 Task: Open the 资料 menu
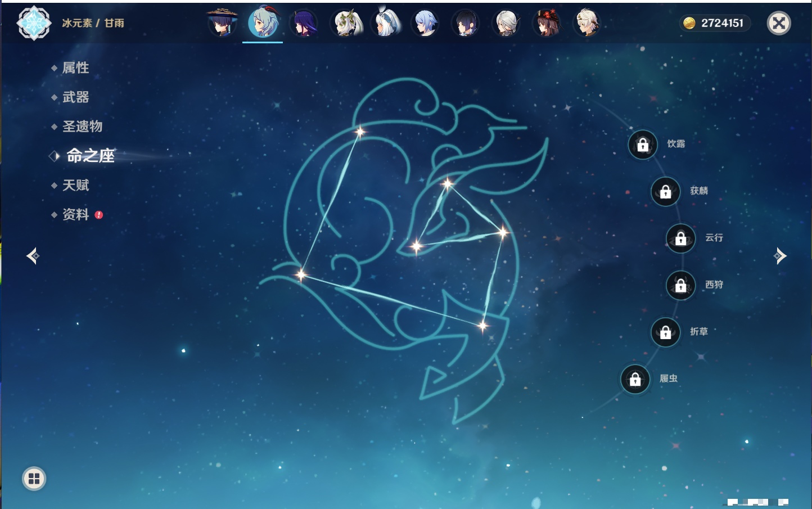(x=75, y=214)
